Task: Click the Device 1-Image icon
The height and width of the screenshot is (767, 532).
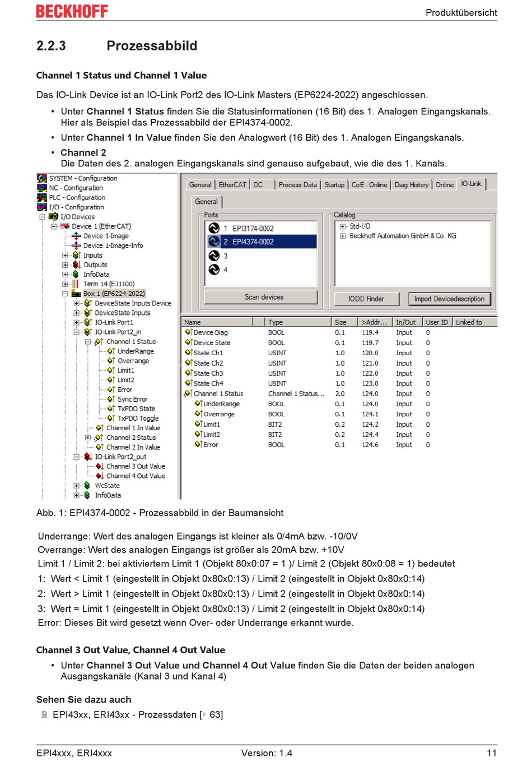Action: (x=77, y=236)
